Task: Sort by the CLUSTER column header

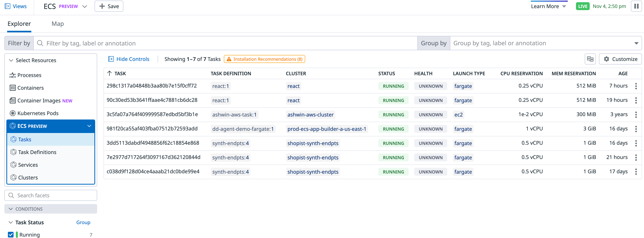Action: pyautogui.click(x=296, y=74)
